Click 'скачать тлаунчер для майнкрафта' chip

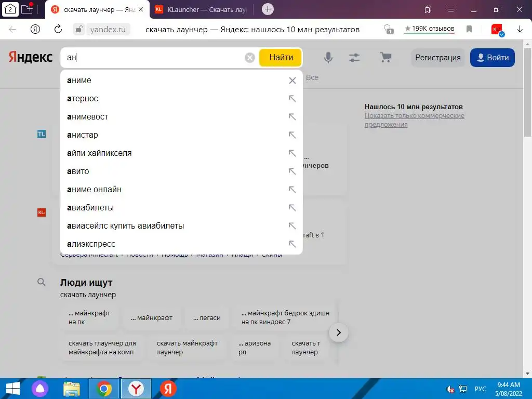click(x=102, y=348)
